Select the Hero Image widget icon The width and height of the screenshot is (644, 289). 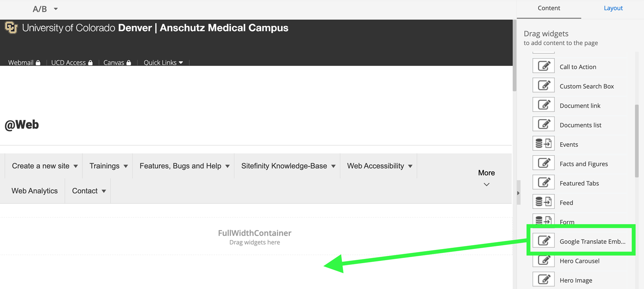[544, 279]
